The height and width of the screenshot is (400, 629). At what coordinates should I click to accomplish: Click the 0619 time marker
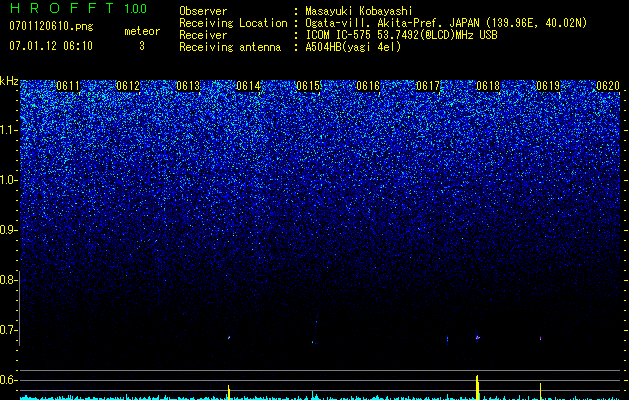click(548, 86)
